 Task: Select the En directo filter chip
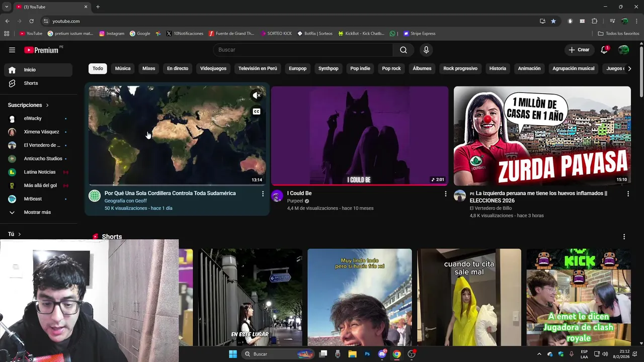(178, 68)
